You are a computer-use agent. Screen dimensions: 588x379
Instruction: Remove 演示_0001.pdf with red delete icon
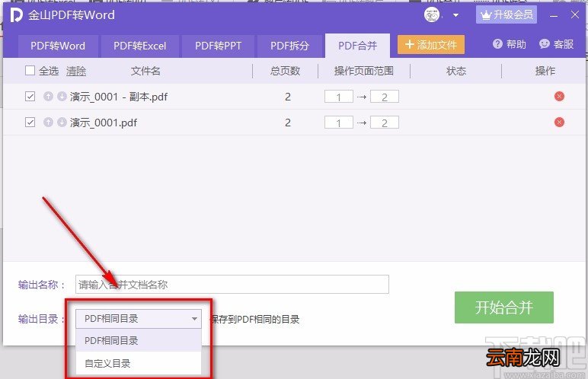click(559, 123)
